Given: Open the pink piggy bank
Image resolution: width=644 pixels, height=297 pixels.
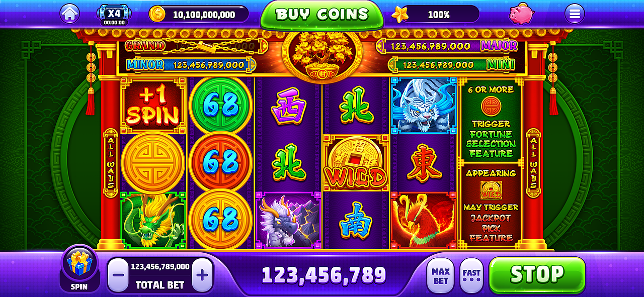Looking at the screenshot, I should pyautogui.click(x=521, y=14).
